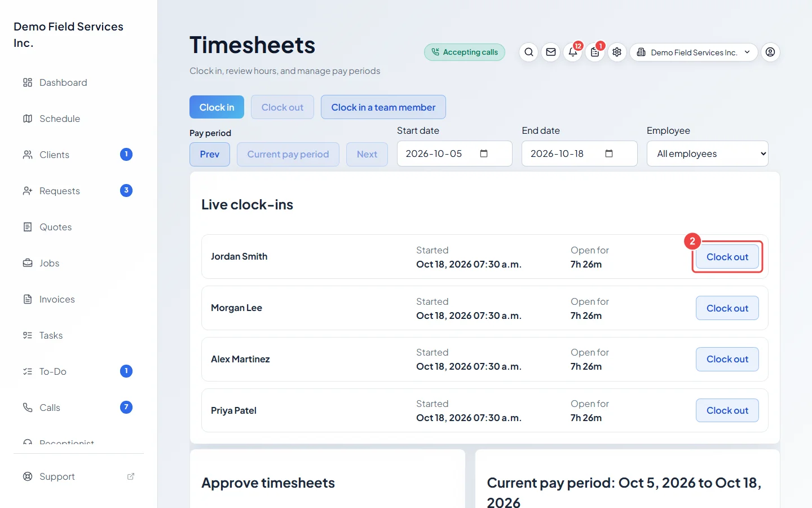
Task: Open settings gear icon in header
Action: tap(617, 52)
